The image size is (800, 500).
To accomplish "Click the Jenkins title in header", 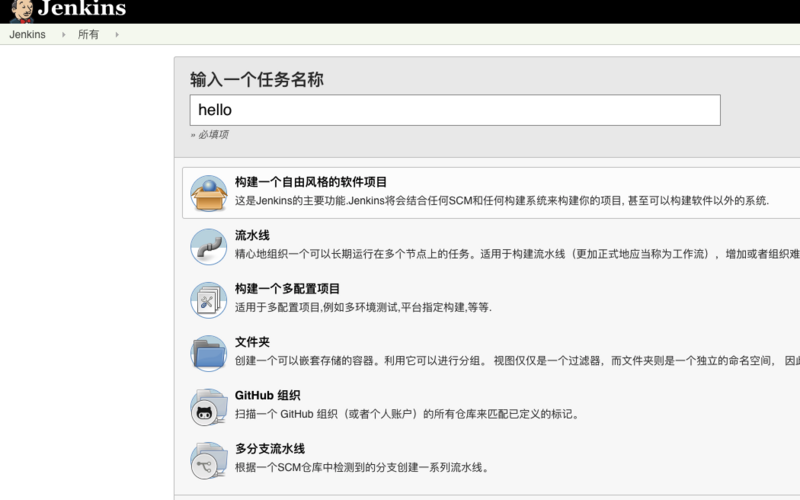I will 82,9.
